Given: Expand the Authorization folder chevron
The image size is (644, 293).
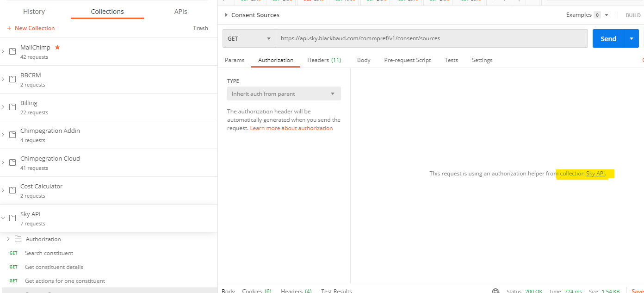Looking at the screenshot, I should click(x=8, y=239).
